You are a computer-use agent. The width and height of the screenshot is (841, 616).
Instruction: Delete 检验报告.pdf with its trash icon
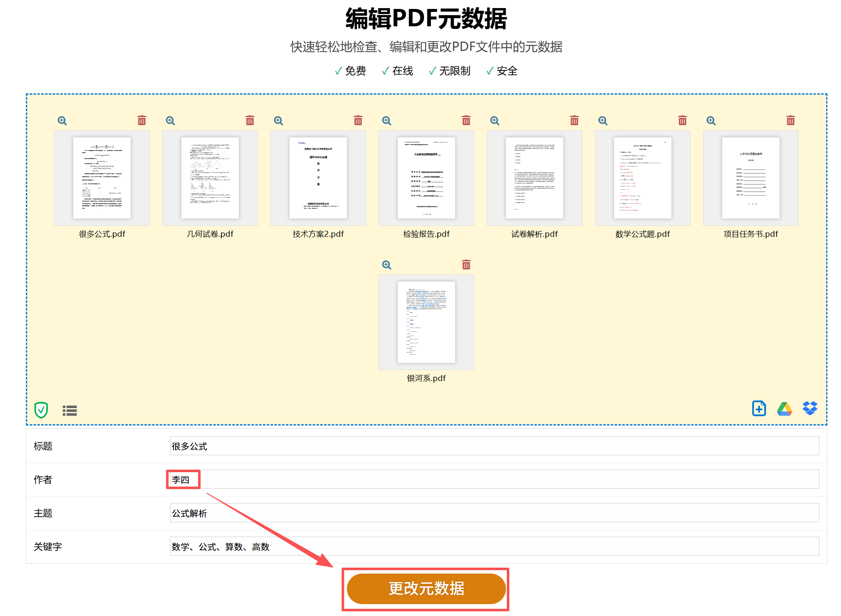466,120
